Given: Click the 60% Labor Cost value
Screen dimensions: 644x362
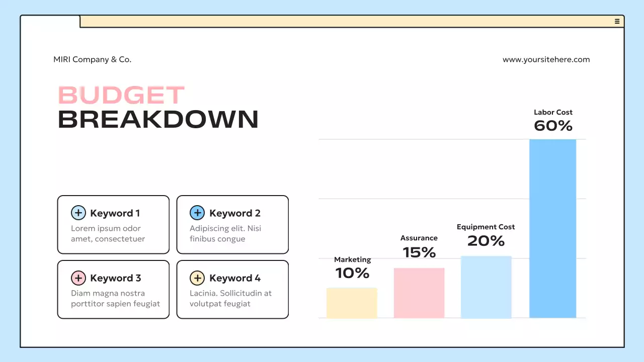Looking at the screenshot, I should tap(553, 126).
